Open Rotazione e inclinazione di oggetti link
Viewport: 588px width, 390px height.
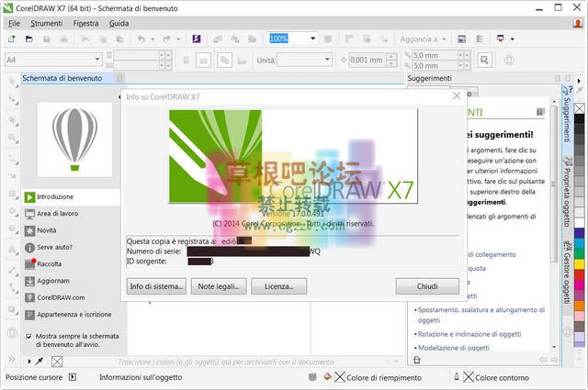(469, 334)
